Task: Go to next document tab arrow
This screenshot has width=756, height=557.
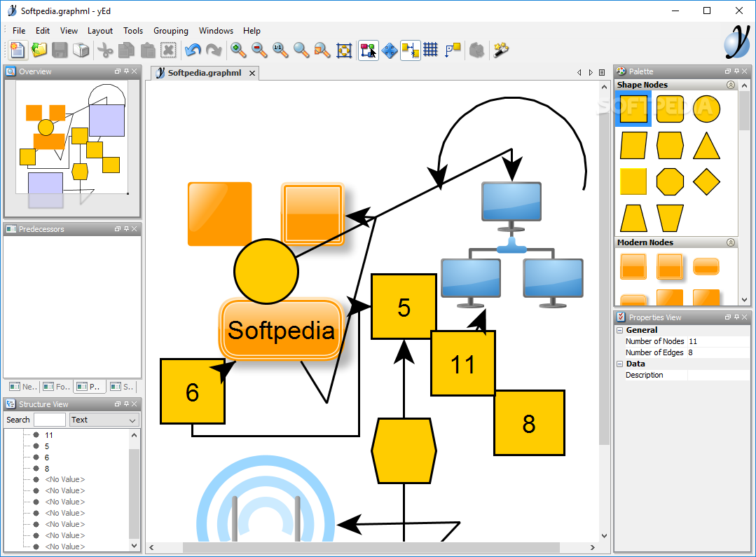Action: [591, 73]
